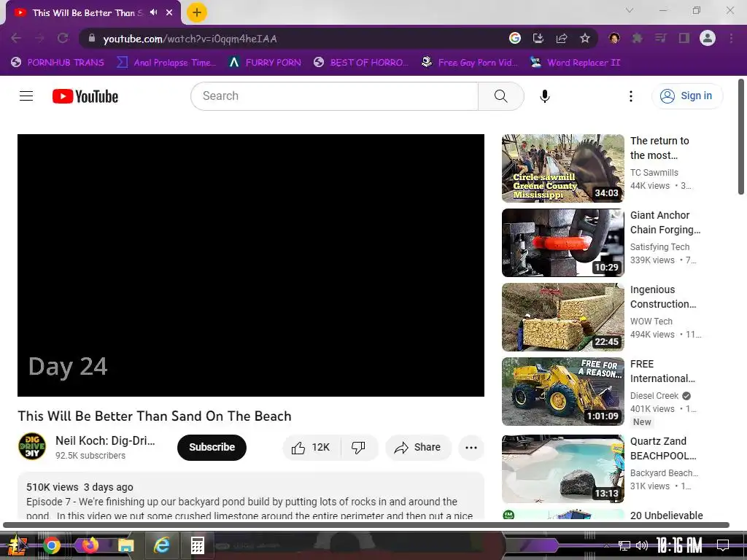747x560 pixels.
Task: Open the Word Replacer II bookmark
Action: coord(575,63)
